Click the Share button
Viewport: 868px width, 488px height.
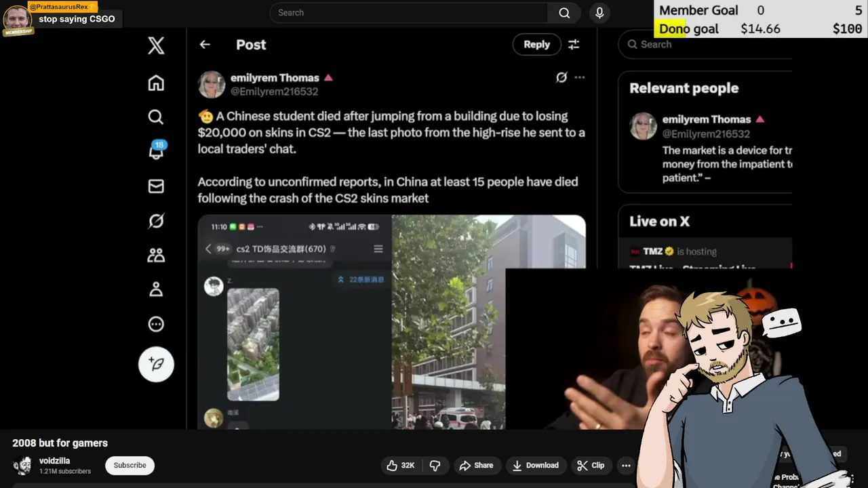point(476,466)
